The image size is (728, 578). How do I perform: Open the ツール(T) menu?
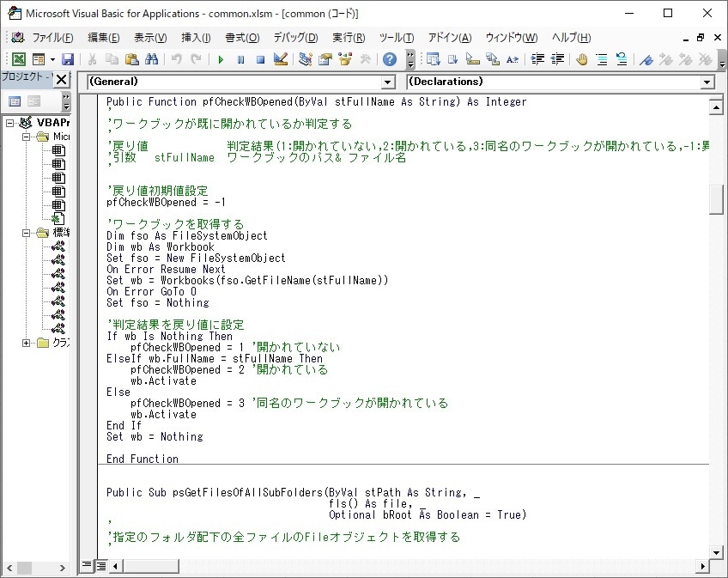point(396,38)
